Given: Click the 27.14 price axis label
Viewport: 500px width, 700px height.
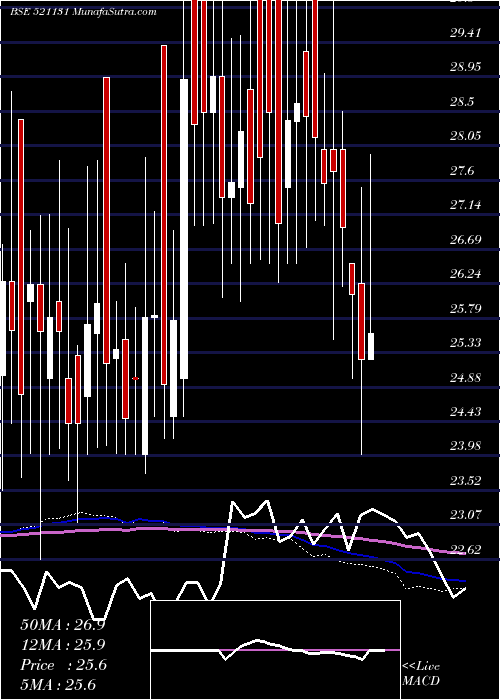Looking at the screenshot, I should (466, 205).
